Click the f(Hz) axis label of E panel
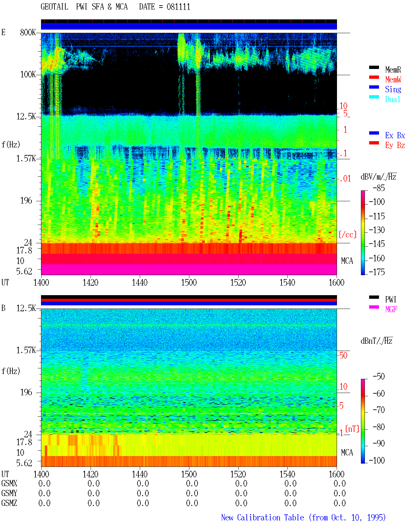The width and height of the screenshot is (420, 523). click(x=11, y=144)
